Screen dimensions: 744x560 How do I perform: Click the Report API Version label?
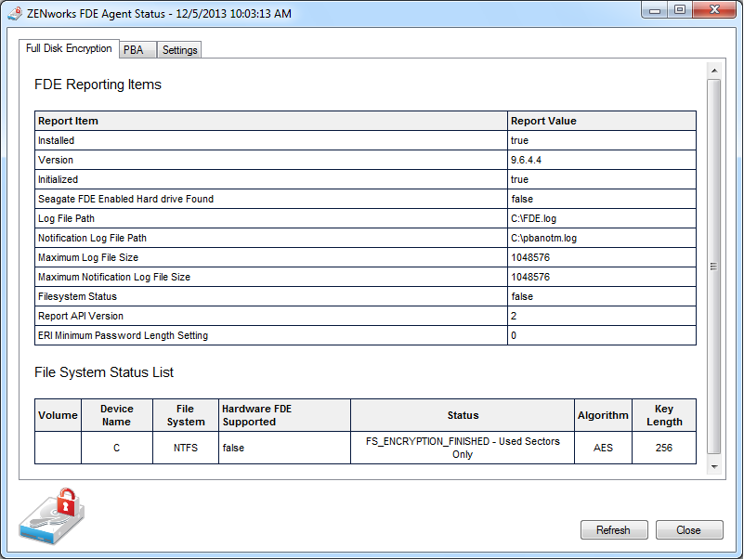(x=81, y=316)
